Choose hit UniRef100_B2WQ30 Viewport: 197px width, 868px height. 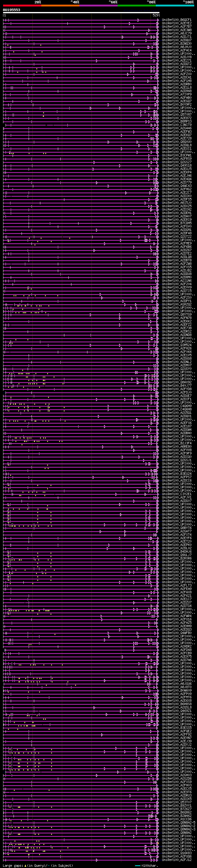176,44
